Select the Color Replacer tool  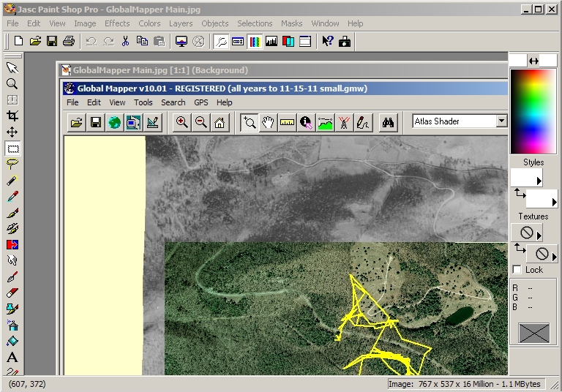(x=12, y=245)
